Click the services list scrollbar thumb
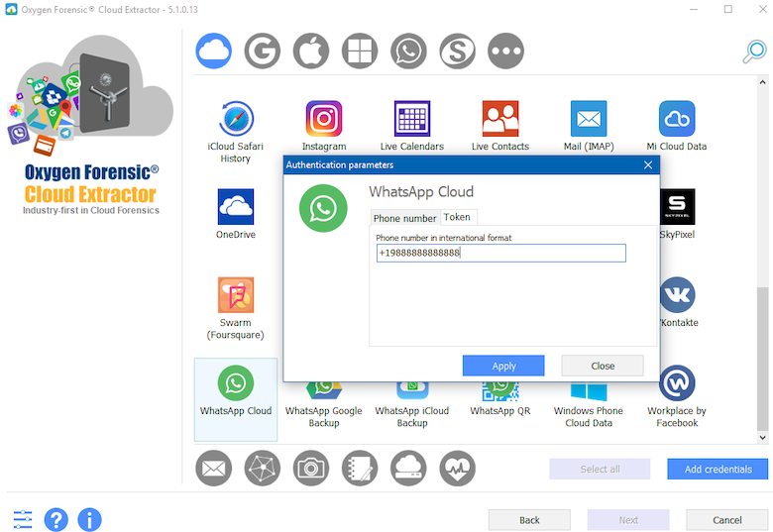773x532 pixels. coord(763,360)
